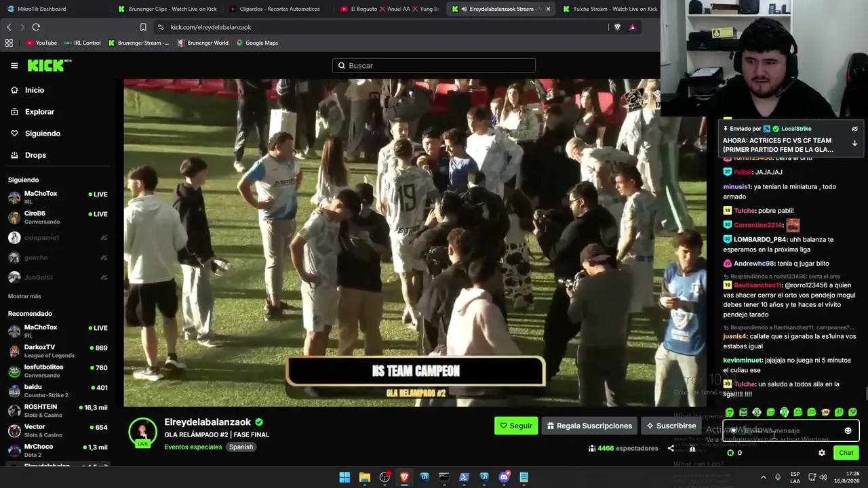Open ROSHTEIN Slots & Casino channel
This screenshot has width=868, height=488.
[58, 411]
